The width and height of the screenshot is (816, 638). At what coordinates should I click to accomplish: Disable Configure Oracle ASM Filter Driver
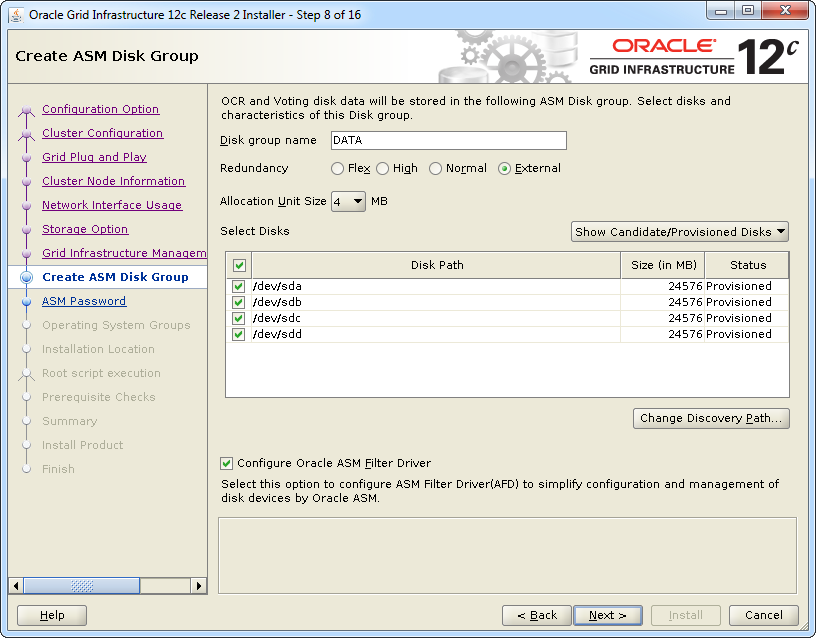tap(226, 463)
